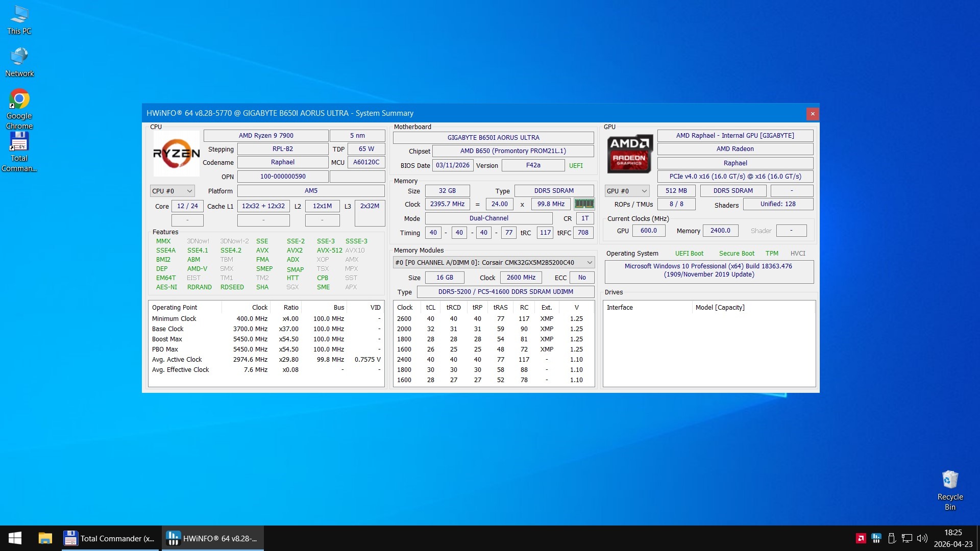Screen dimensions: 980x551
Task: Click the green memory chip icon
Action: coord(584,204)
